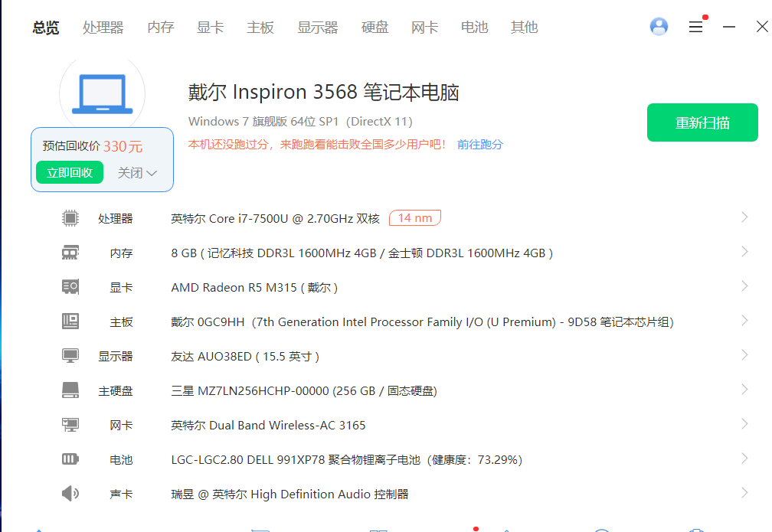
Task: Expand battery row details arrow
Action: tap(744, 459)
